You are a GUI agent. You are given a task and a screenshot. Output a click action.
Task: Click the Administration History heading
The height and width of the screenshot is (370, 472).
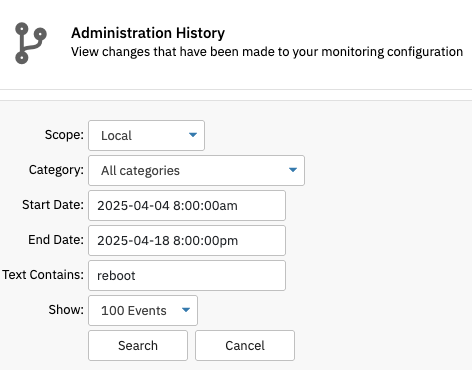pos(148,33)
